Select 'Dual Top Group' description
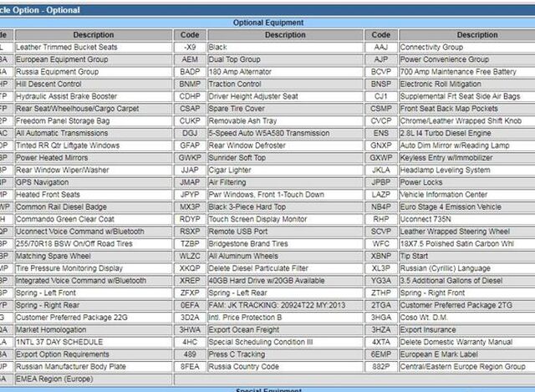 (x=285, y=59)
